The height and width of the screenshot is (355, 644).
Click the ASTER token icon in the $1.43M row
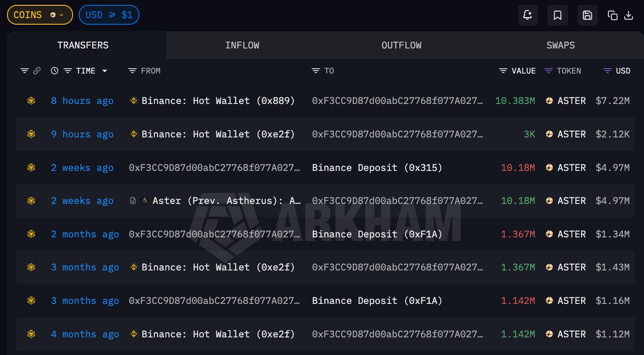coord(549,267)
